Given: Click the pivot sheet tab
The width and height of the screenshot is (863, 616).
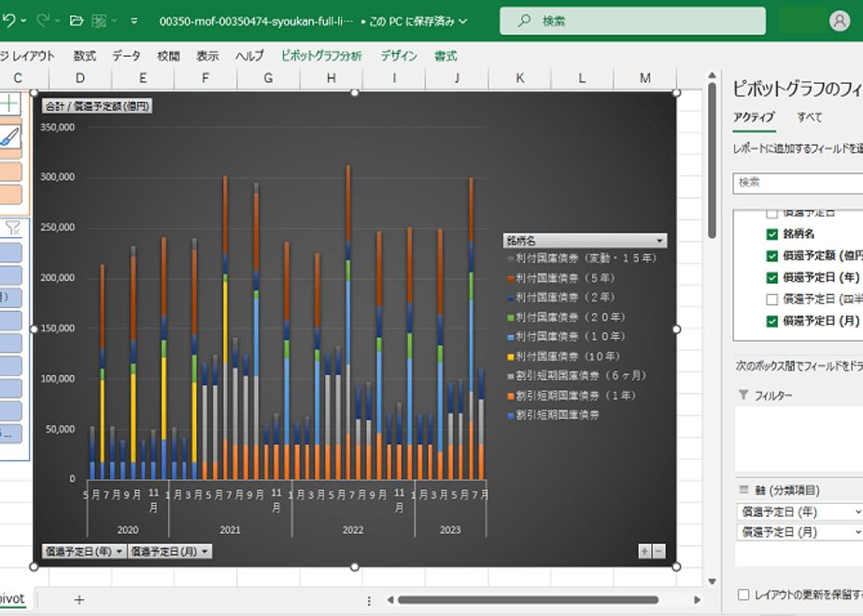Looking at the screenshot, I should 12,598.
